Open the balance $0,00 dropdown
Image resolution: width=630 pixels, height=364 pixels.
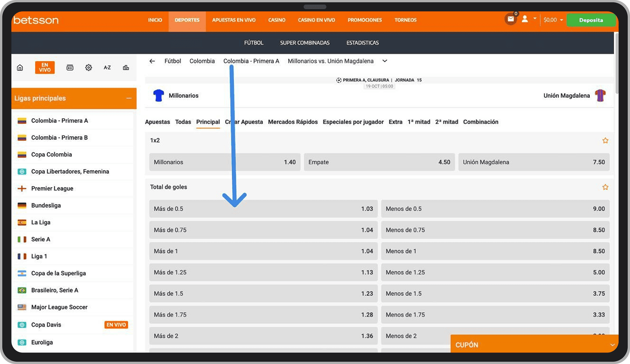[553, 20]
